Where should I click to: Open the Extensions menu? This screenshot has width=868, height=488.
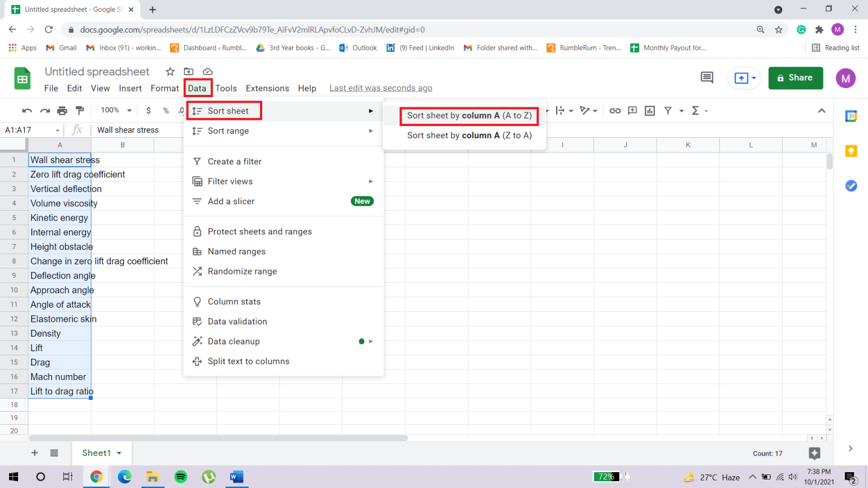(267, 88)
